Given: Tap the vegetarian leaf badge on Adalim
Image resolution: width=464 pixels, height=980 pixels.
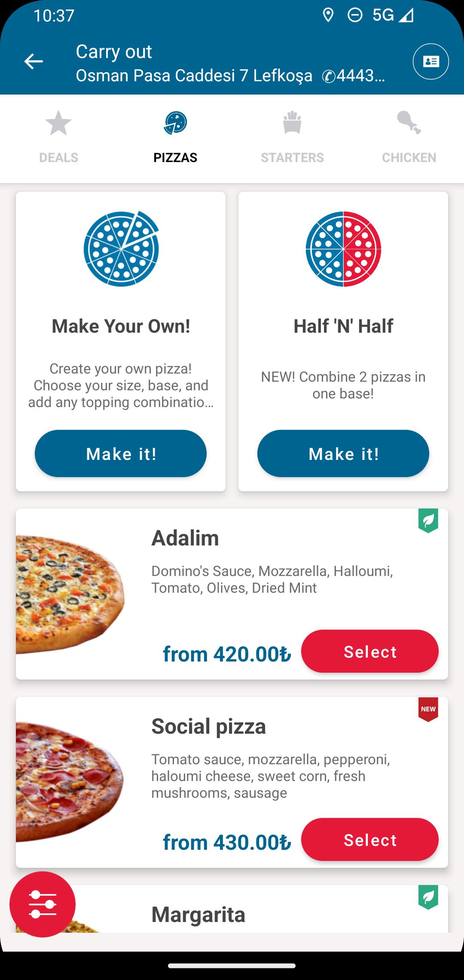Looking at the screenshot, I should point(428,521).
